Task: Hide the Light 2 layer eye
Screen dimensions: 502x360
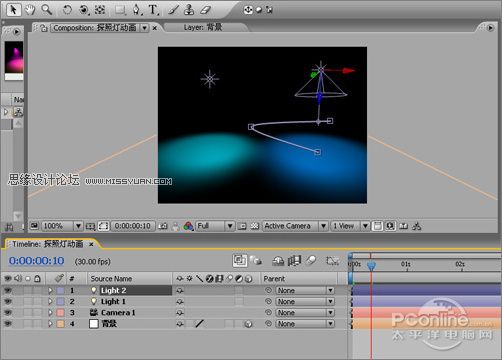Action: coord(8,291)
